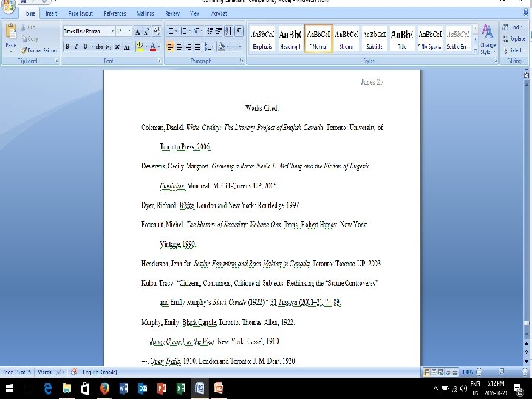Click the Works Cited heading text
This screenshot has width=532, height=399.
tap(262, 108)
